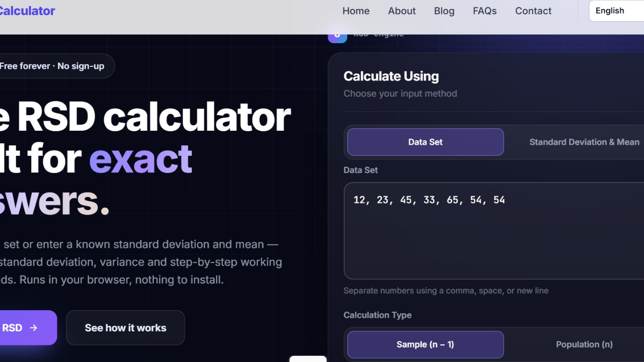Screen dimensions: 644x362
Task: Click the Free forever · No sign-up badge
Action: coord(57,66)
